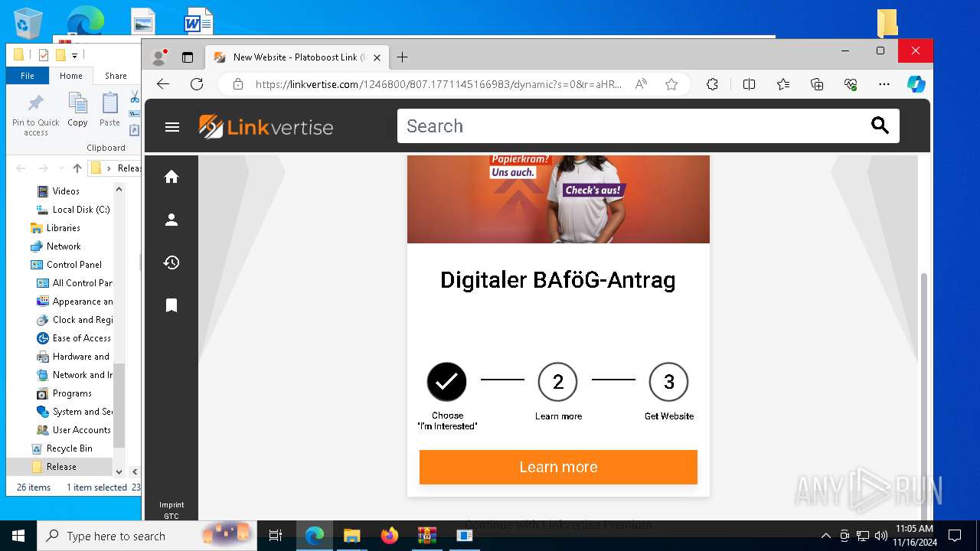Click the Read aloud icon in address bar
The width and height of the screenshot is (980, 551).
point(642,84)
